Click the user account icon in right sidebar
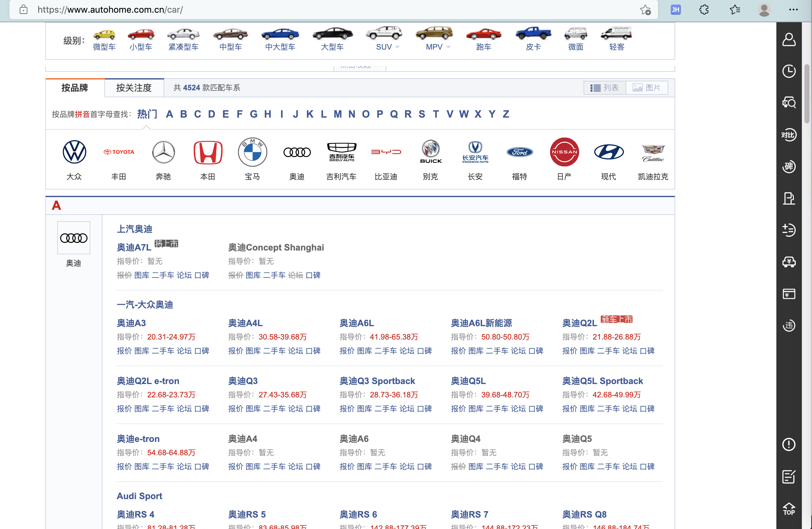This screenshot has width=812, height=529. point(789,39)
